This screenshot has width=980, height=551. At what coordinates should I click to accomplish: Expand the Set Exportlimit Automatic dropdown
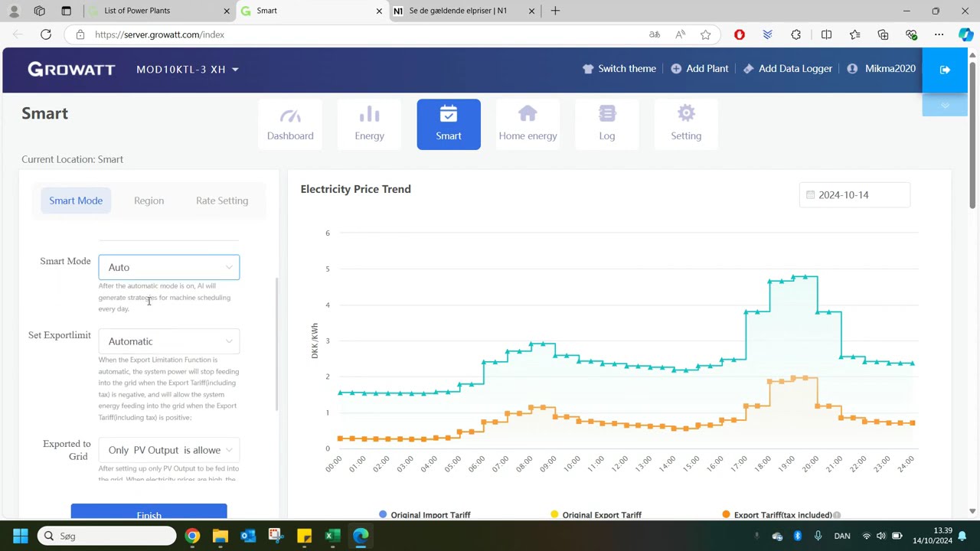[169, 341]
